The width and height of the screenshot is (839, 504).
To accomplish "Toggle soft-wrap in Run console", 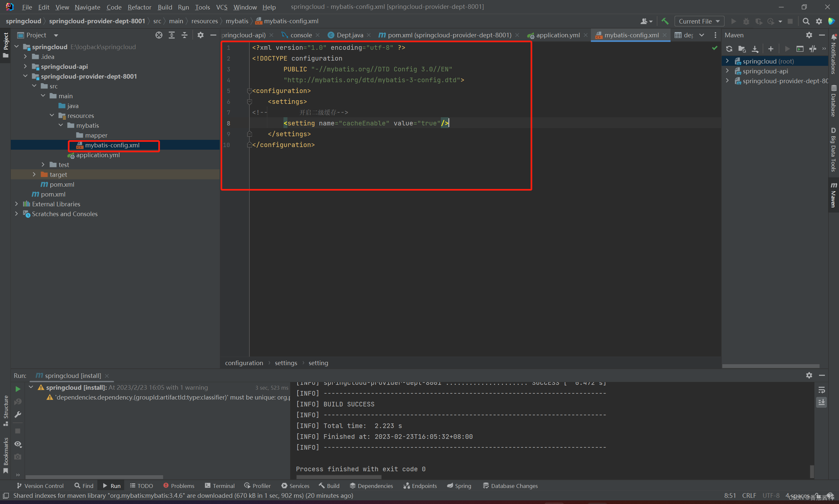I will [x=821, y=390].
